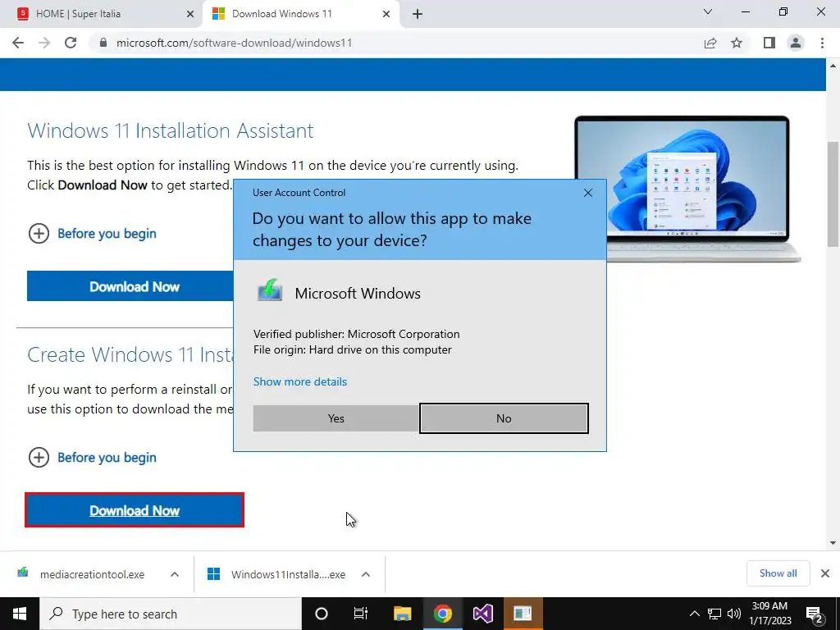This screenshot has width=840, height=630.
Task: Open a new browser tab
Action: coord(418,15)
